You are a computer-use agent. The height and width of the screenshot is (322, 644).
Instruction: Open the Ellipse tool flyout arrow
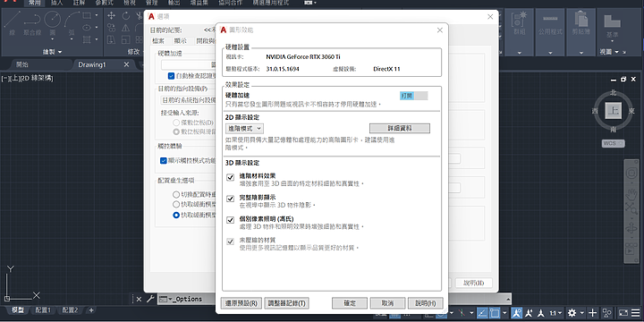coord(97,28)
